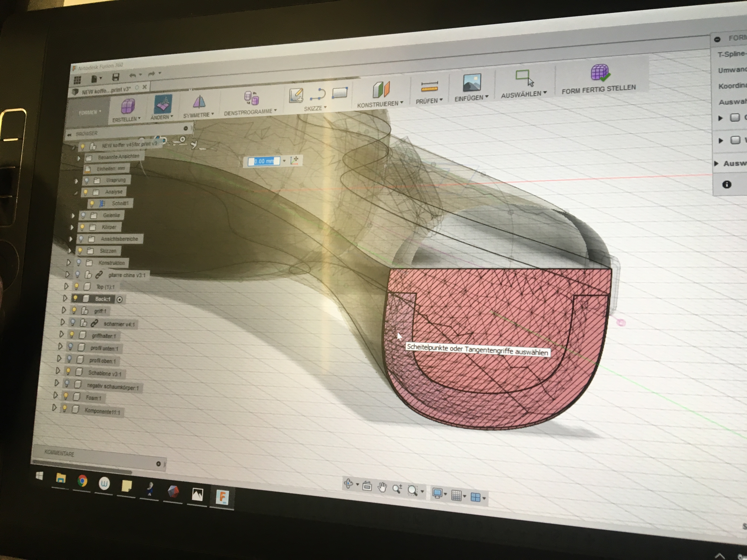
Task: Expand the Komponente11:1 tree node
Action: [x=54, y=408]
